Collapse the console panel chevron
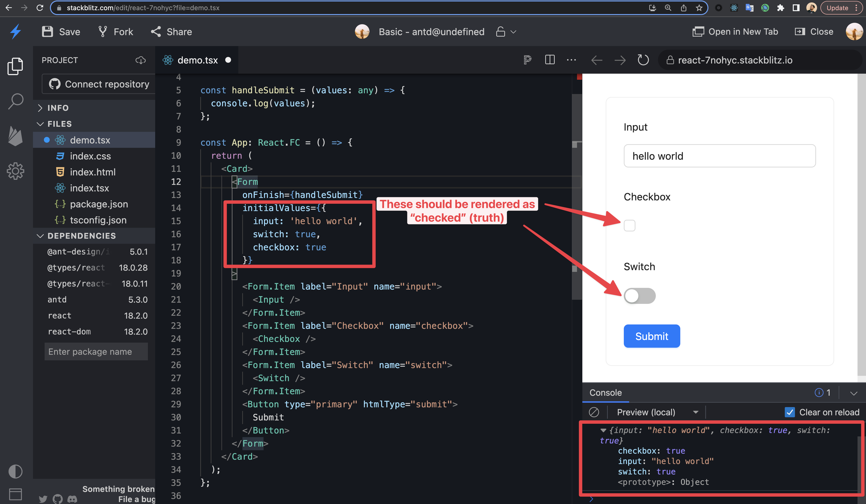 (854, 393)
